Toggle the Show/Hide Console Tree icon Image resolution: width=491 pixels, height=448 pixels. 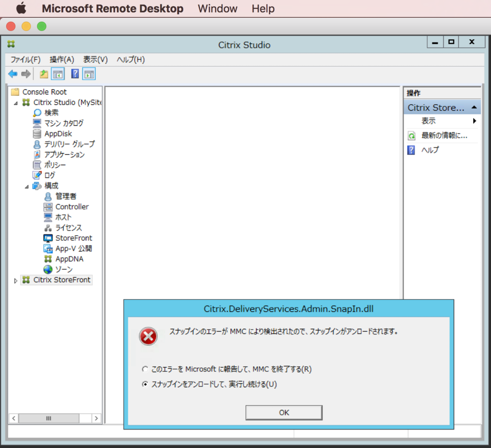point(58,74)
